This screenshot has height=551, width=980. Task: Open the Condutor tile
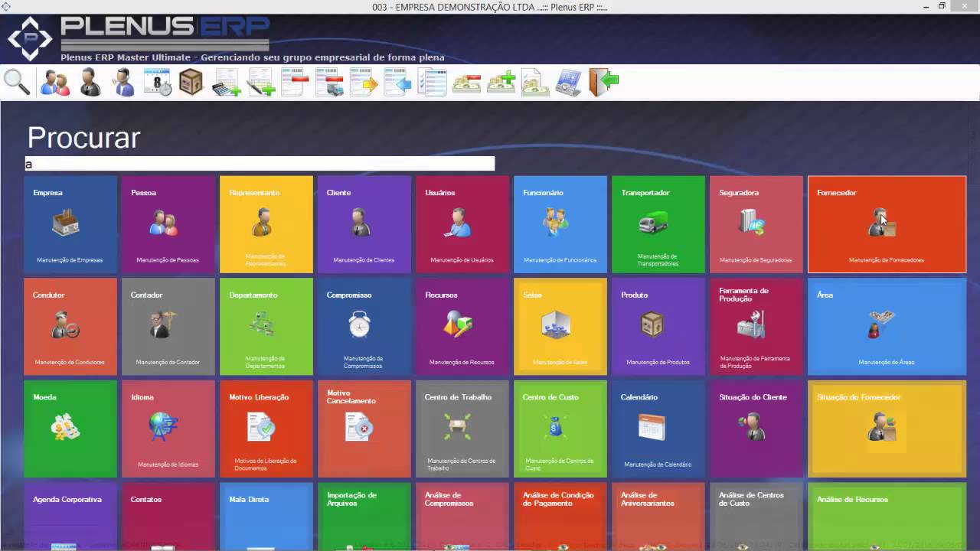(x=70, y=327)
